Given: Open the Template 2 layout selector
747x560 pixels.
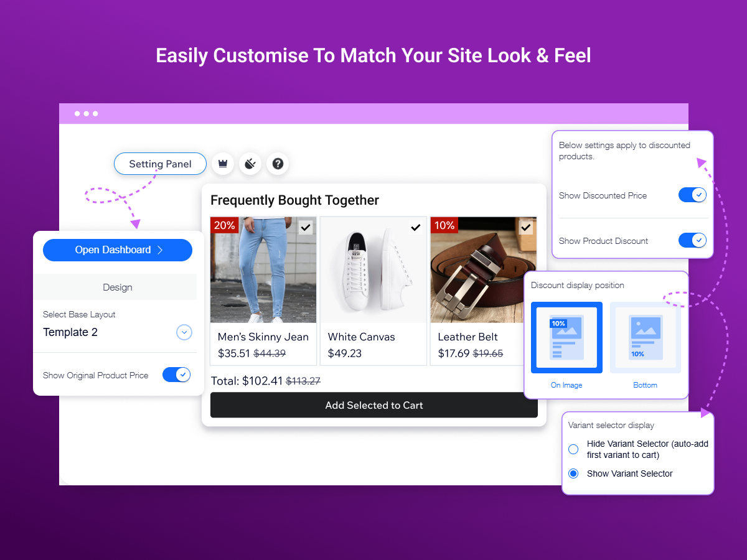Looking at the screenshot, I should pyautogui.click(x=117, y=332).
